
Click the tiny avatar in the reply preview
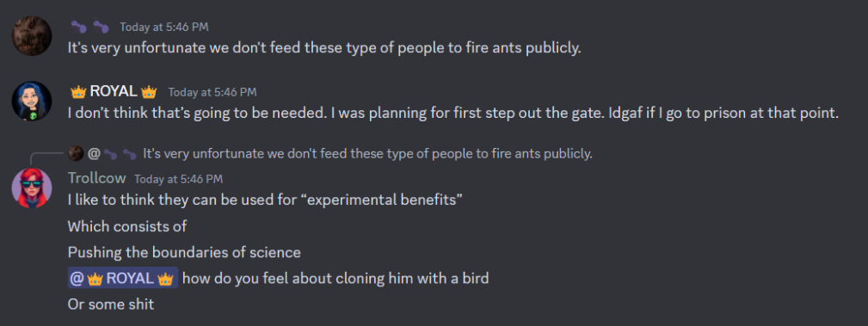(x=76, y=153)
